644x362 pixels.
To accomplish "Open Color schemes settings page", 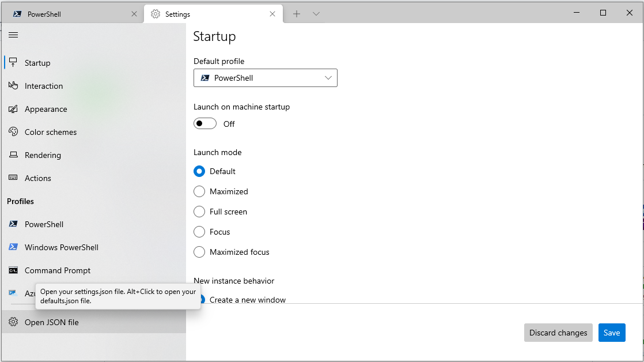I will 94,132.
